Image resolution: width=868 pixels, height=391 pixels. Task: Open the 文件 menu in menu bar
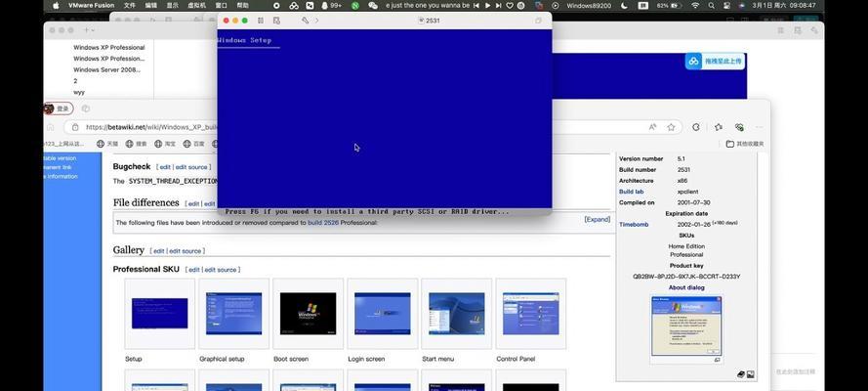[130, 5]
